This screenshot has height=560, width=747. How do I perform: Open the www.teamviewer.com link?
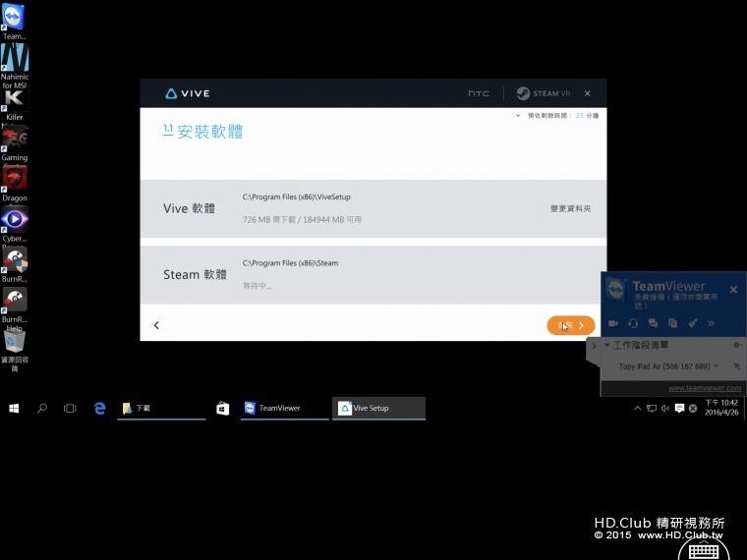[x=705, y=388]
